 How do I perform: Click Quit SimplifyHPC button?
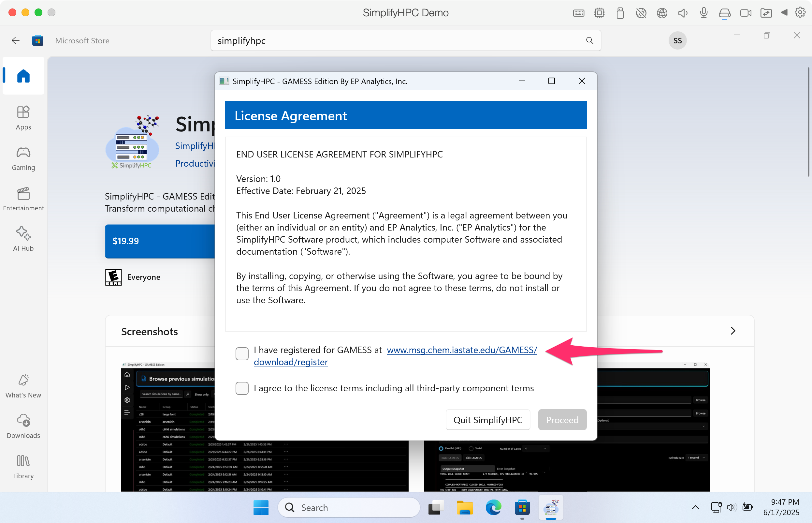[x=487, y=420]
